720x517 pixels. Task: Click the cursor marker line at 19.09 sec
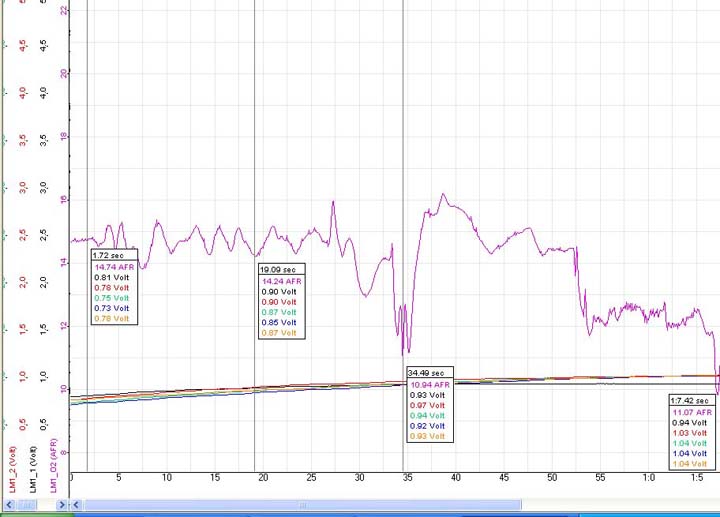255,150
